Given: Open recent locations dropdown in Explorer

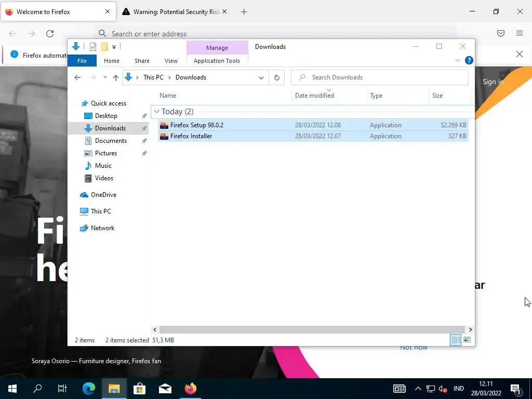Looking at the screenshot, I should coord(105,77).
